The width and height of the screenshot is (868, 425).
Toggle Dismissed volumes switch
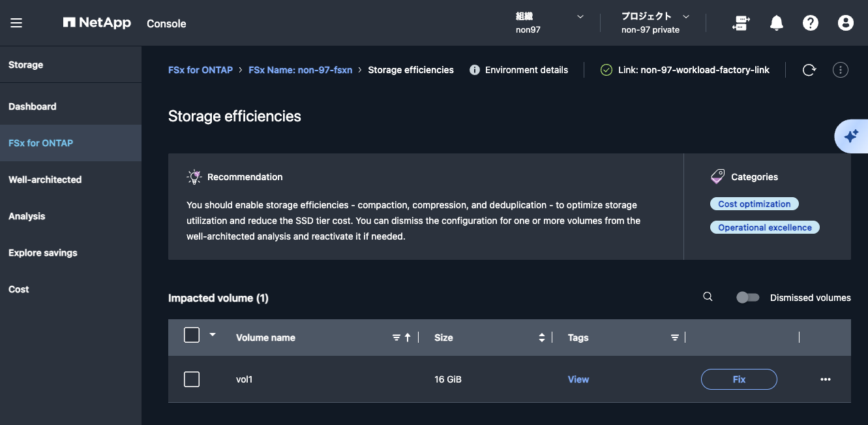(747, 298)
